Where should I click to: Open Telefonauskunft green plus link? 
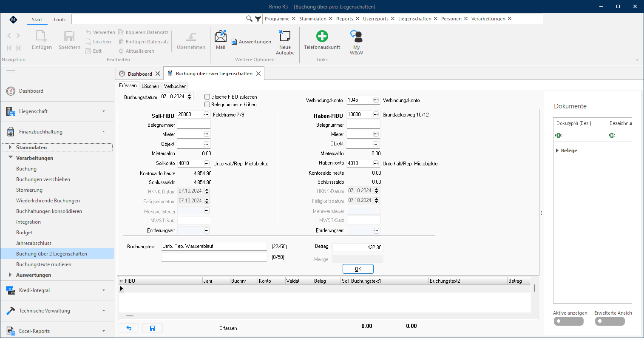(x=322, y=40)
